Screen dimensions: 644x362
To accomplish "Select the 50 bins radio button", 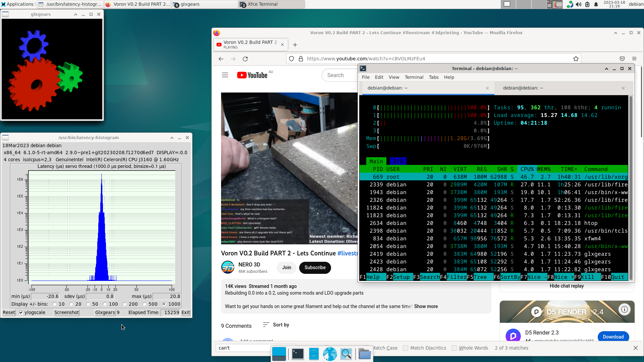I will (88, 304).
